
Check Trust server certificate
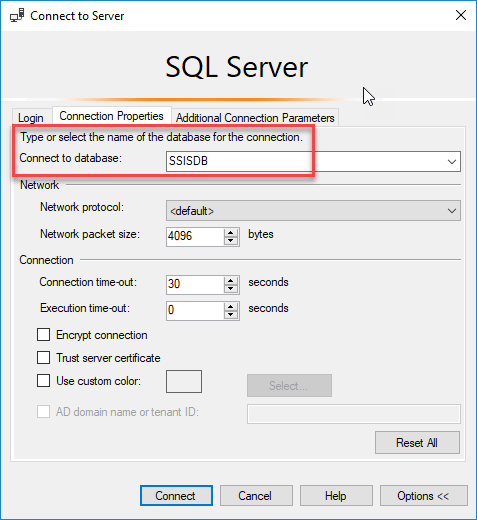click(43, 358)
